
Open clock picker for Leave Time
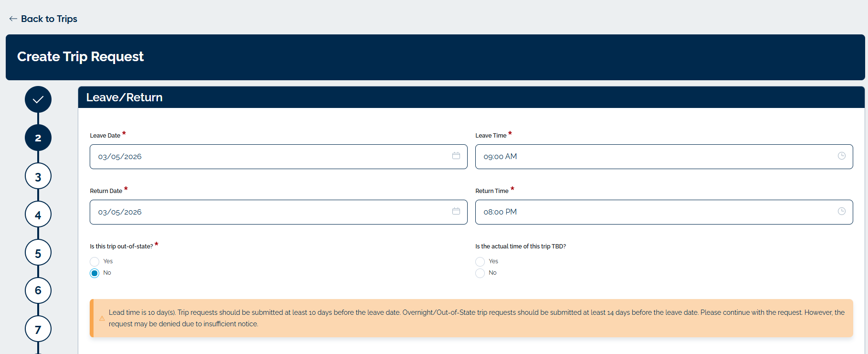pyautogui.click(x=842, y=156)
